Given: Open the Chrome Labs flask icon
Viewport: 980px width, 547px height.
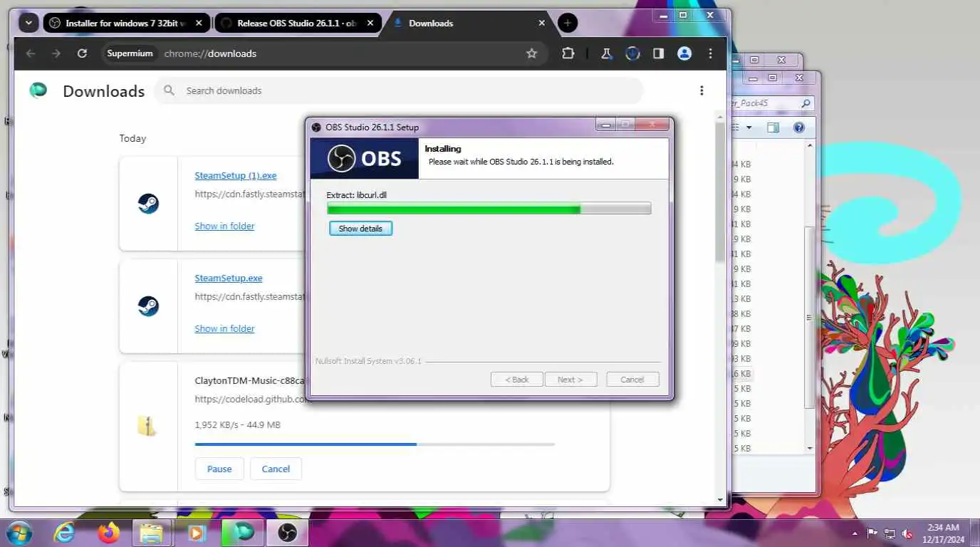Looking at the screenshot, I should pos(607,53).
